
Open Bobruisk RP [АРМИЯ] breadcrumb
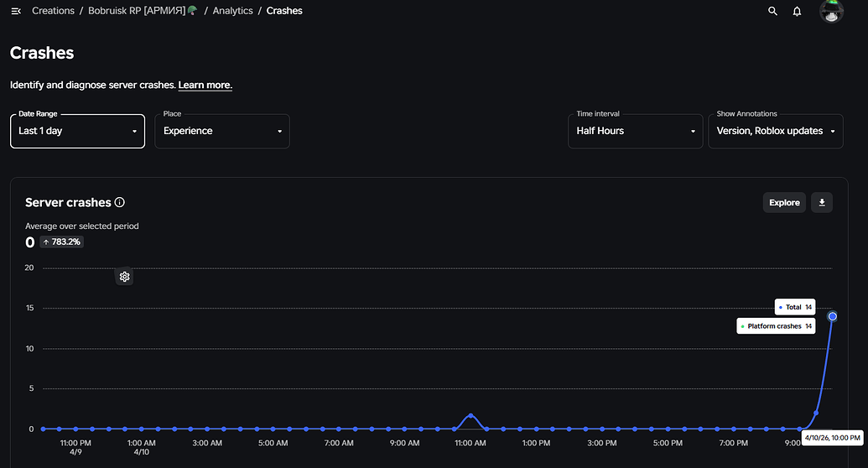[143, 11]
